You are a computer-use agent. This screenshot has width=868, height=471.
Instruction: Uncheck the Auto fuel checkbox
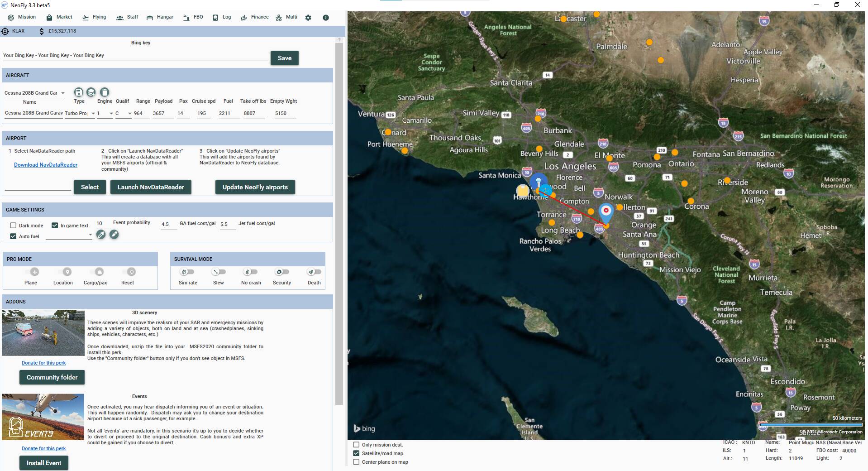coord(13,236)
